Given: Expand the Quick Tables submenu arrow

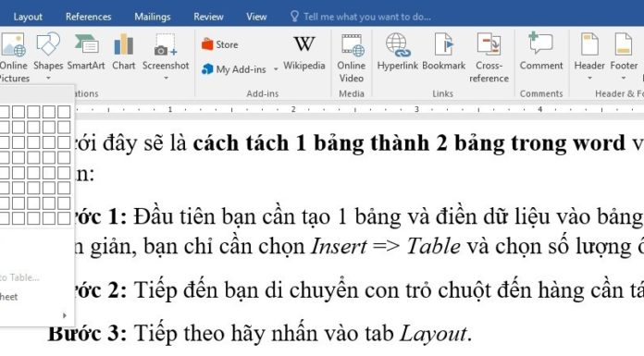Looking at the screenshot, I should pyautogui.click(x=65, y=315).
